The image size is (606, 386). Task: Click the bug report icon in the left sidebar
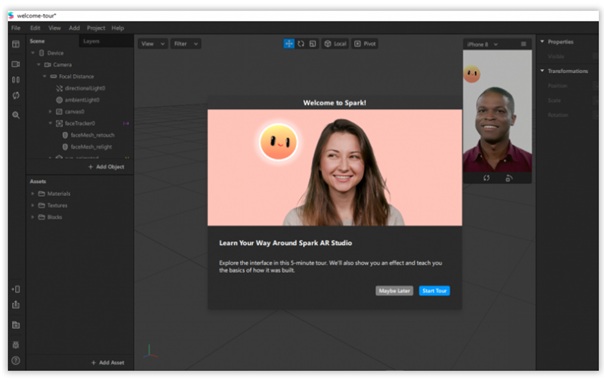(16, 345)
